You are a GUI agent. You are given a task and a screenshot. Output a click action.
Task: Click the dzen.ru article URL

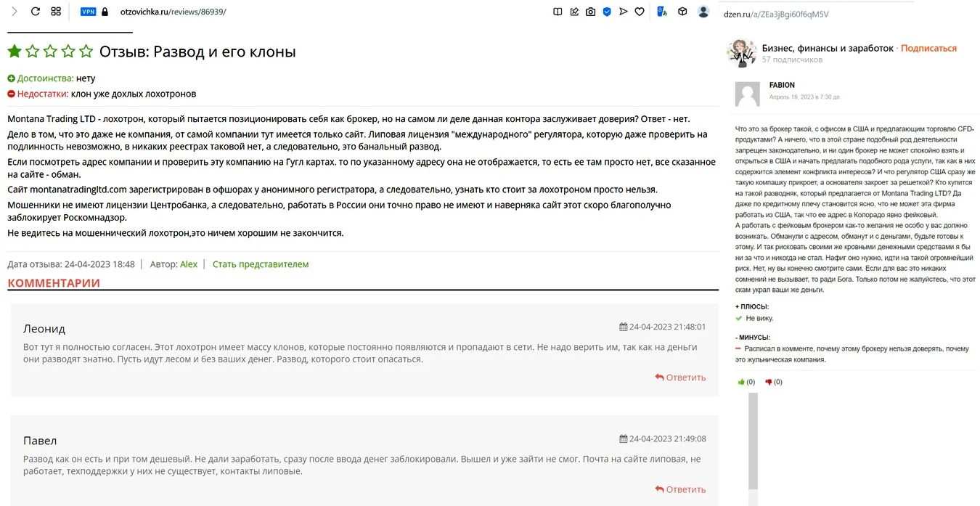click(776, 15)
